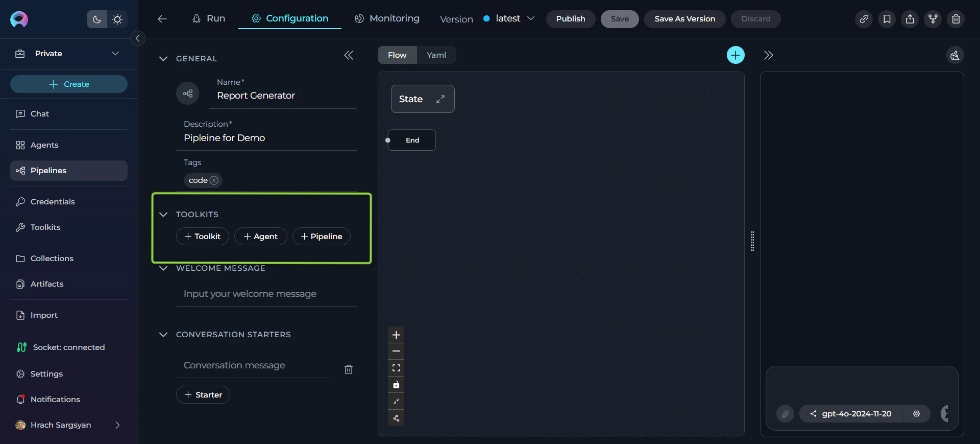The height and width of the screenshot is (444, 980).
Task: Select the End node
Action: coord(412,140)
